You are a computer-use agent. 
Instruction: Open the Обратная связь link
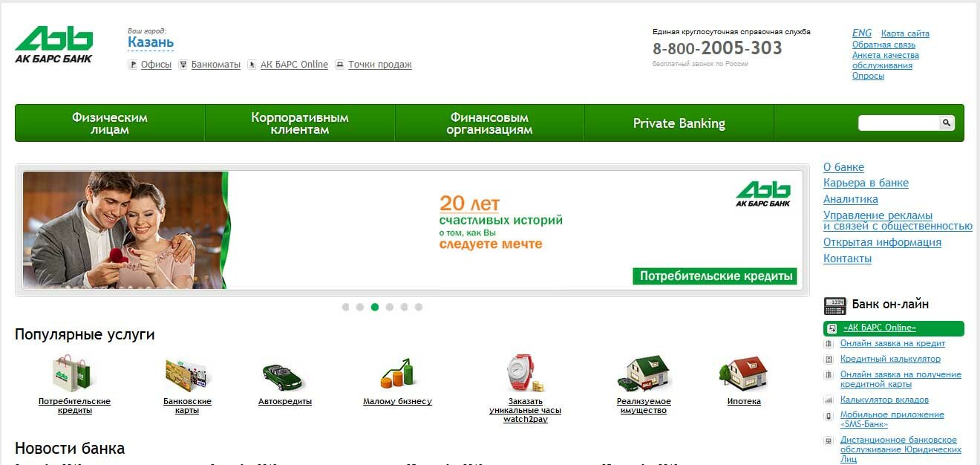click(884, 45)
